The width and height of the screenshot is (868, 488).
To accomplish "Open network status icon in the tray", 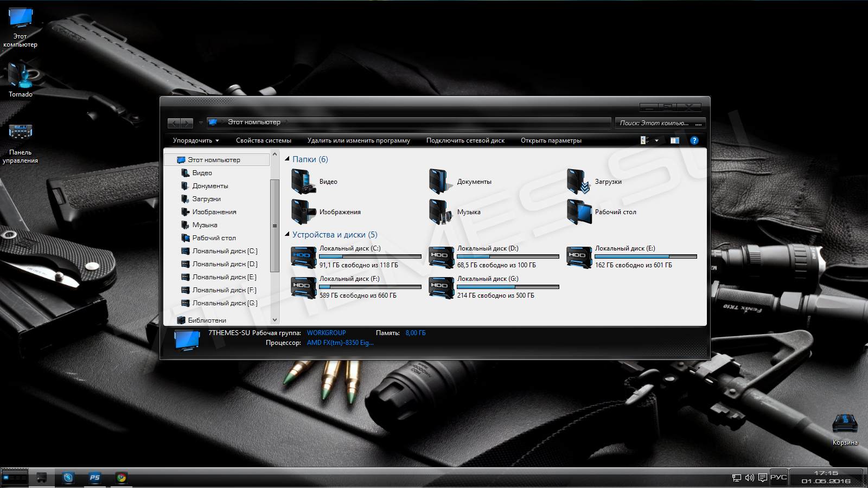I will (737, 478).
